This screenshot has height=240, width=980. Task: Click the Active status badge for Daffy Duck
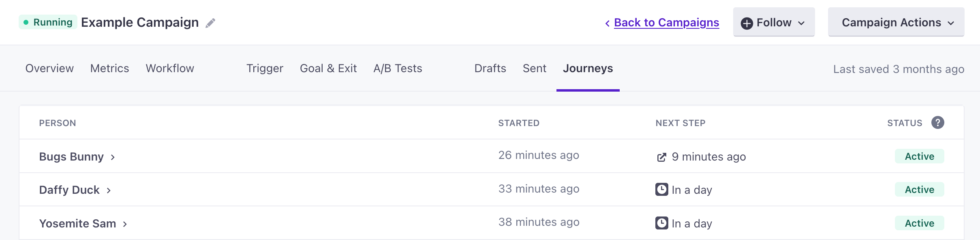[919, 190]
